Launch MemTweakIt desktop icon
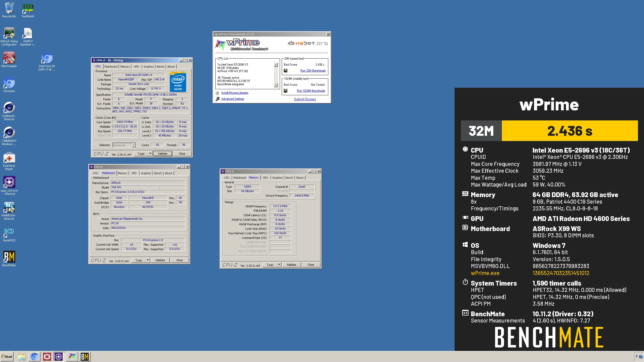The width and height of the screenshot is (644, 362). tap(9, 60)
